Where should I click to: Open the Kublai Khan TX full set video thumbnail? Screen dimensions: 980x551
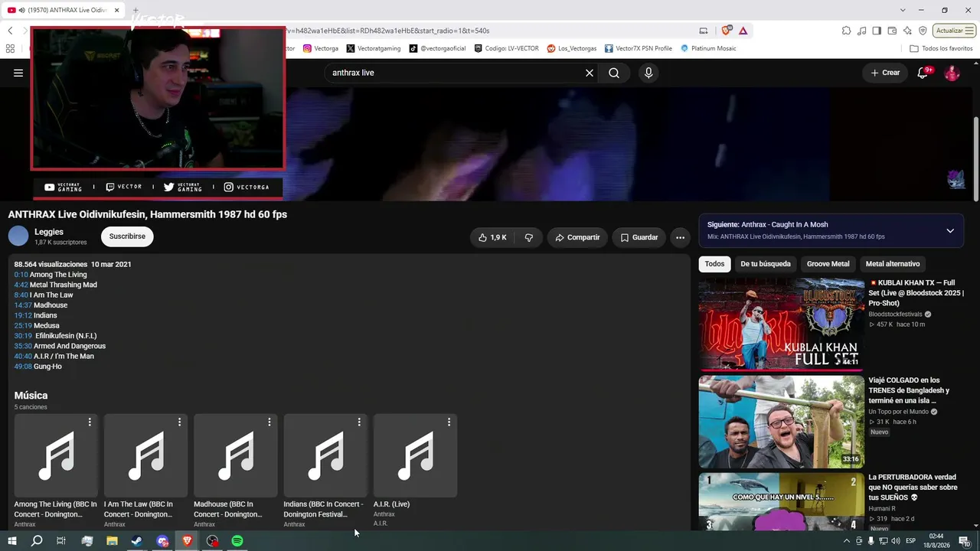[781, 324]
